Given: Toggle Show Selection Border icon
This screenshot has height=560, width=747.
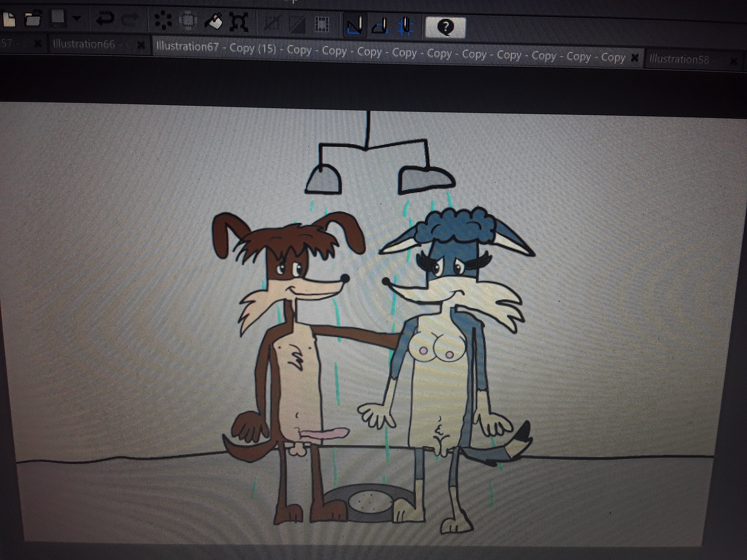Looking at the screenshot, I should [322, 24].
